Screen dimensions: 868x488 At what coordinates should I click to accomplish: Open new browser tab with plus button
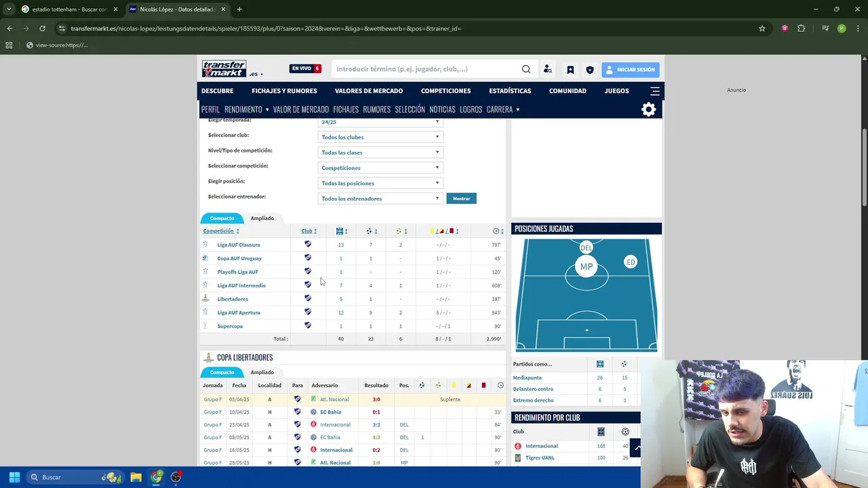click(239, 9)
